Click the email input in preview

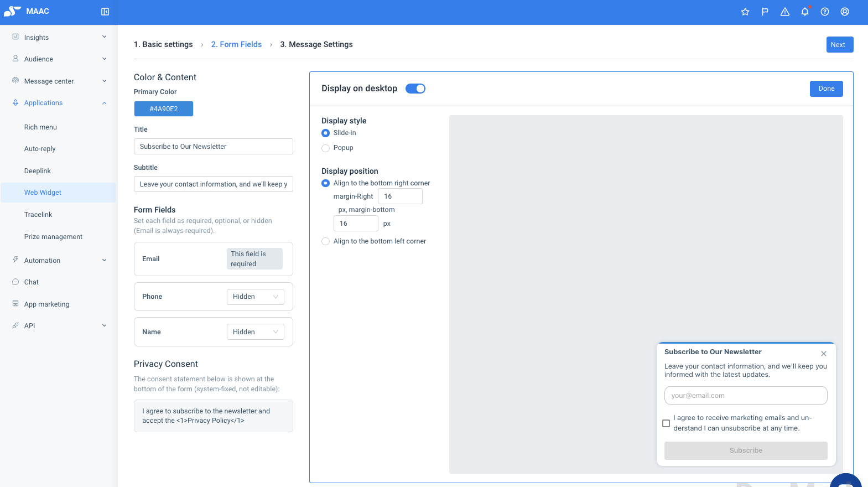[746, 396]
